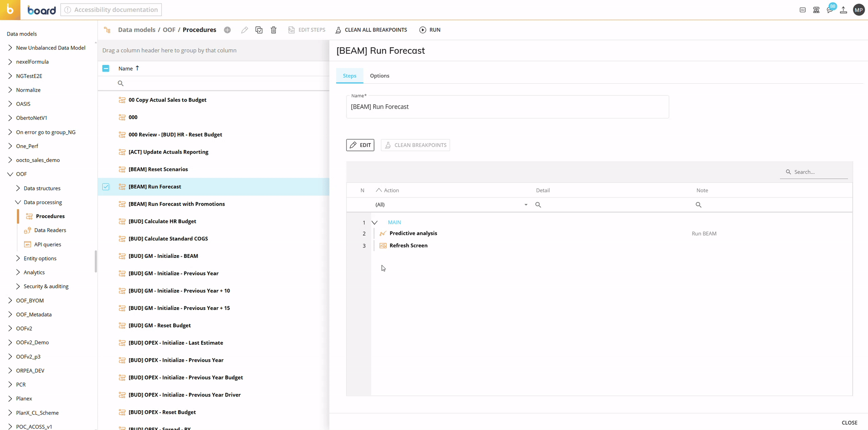Select the [ACT] Update Actuals Reporting procedure
The width and height of the screenshot is (868, 430).
click(x=168, y=152)
